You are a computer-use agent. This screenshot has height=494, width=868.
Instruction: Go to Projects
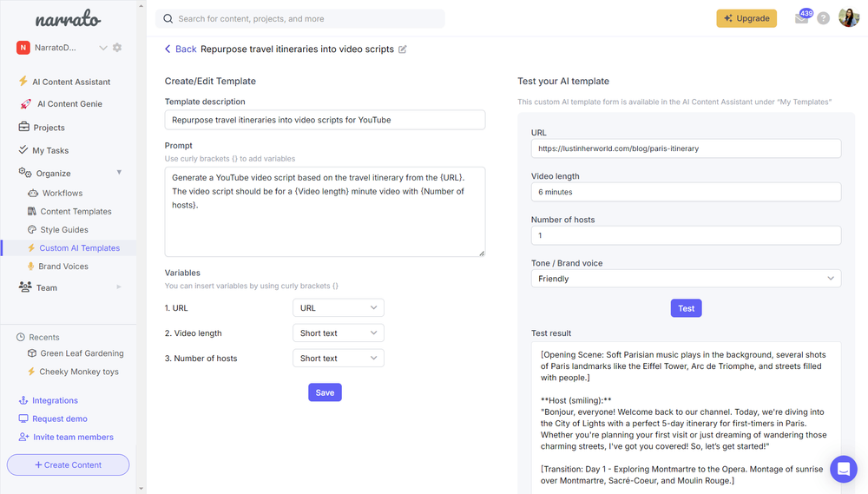[x=49, y=128]
